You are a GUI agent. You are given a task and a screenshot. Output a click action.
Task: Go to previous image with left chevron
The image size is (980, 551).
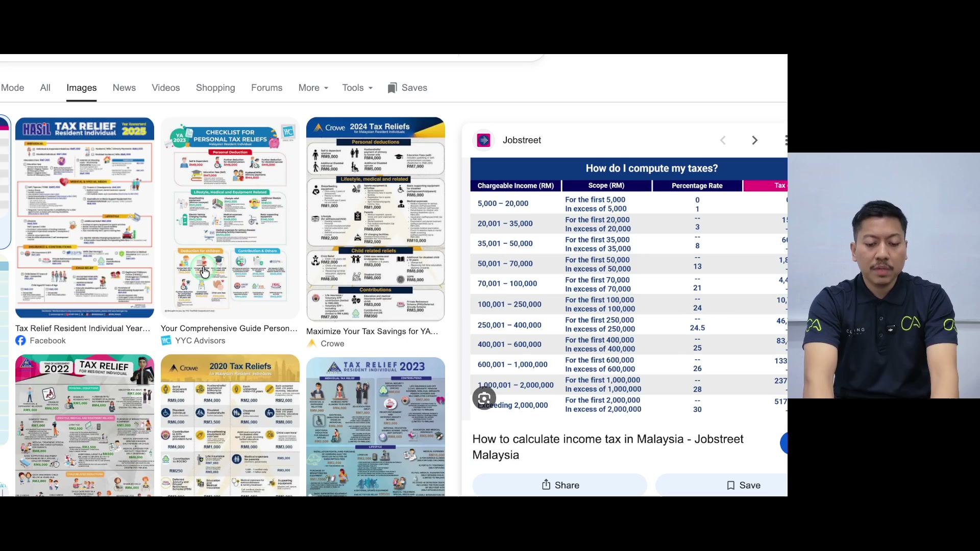pos(723,140)
